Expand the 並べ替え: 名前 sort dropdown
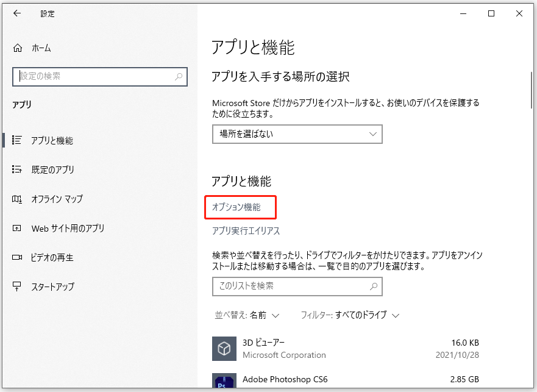 coord(247,315)
